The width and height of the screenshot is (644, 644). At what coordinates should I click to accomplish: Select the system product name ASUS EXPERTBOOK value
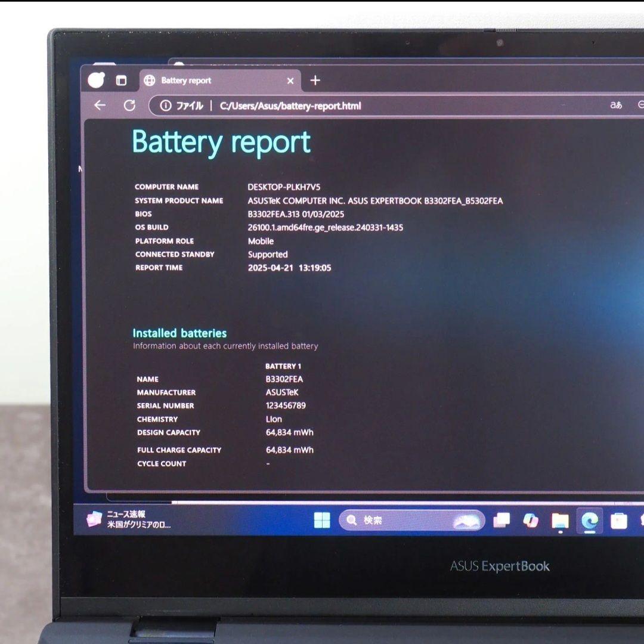tap(375, 201)
